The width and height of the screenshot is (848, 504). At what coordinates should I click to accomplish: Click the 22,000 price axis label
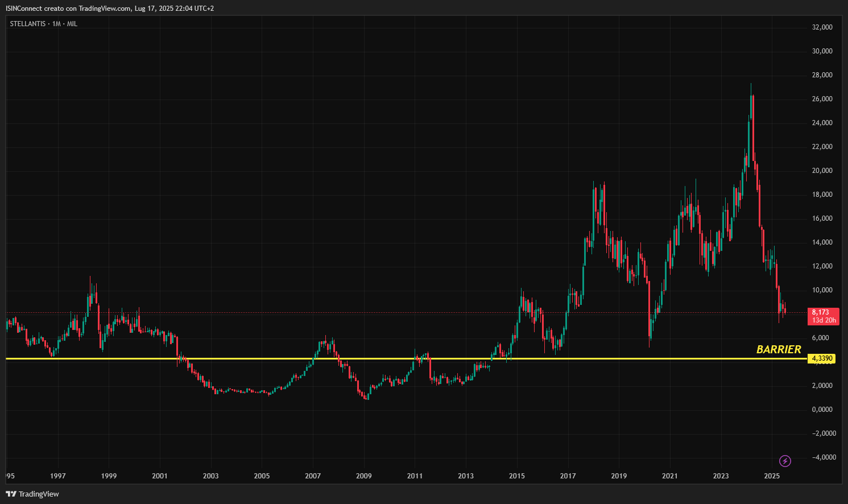(822, 147)
